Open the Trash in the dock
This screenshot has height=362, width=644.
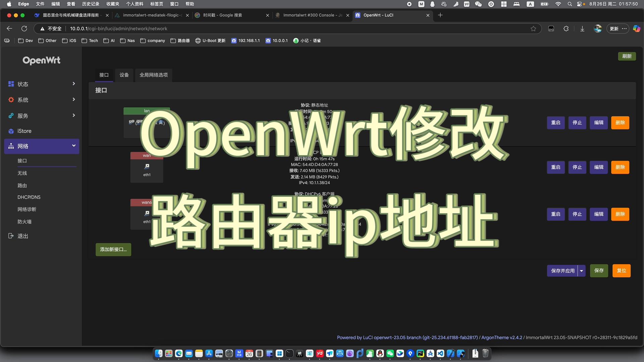tap(485, 353)
